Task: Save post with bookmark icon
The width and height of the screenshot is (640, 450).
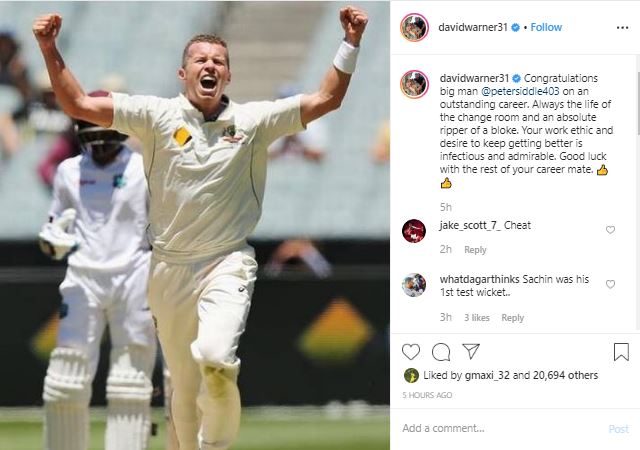Action: pos(621,352)
